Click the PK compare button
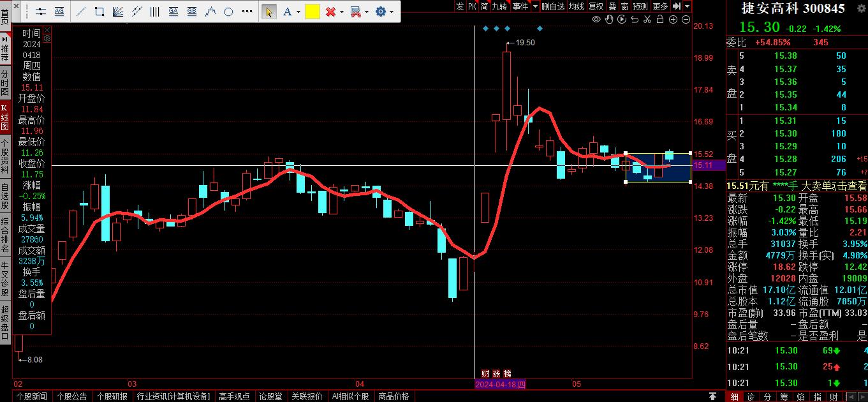The width and height of the screenshot is (868, 402). click(x=472, y=6)
